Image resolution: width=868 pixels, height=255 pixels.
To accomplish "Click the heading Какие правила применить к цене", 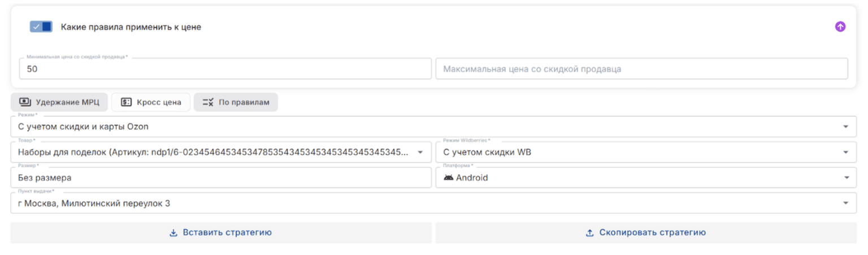I will (131, 27).
